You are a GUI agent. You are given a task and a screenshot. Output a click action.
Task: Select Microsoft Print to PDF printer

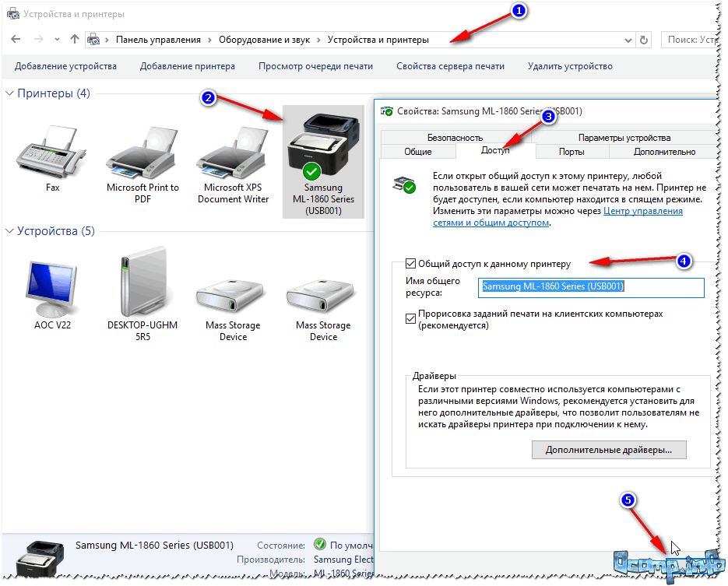point(142,152)
